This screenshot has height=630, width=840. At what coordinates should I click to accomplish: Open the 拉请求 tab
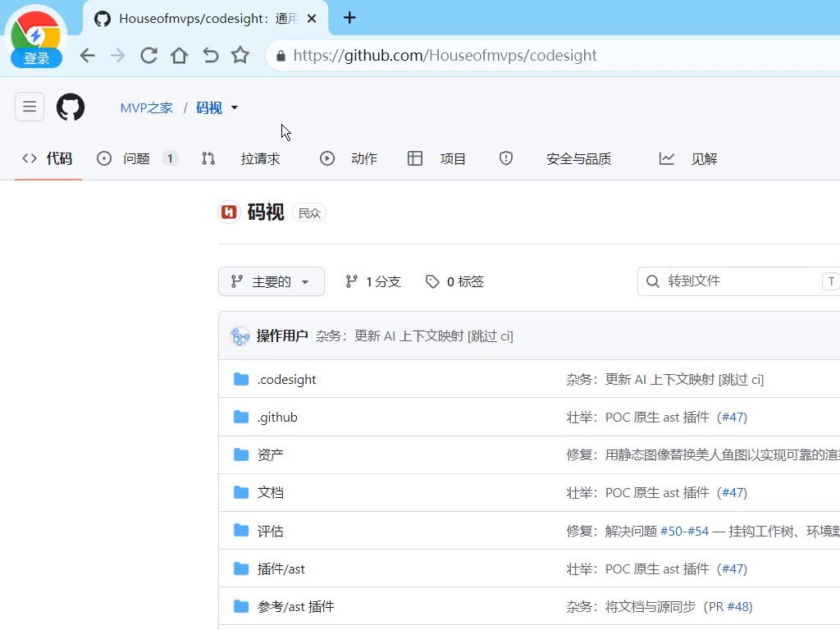coord(241,158)
